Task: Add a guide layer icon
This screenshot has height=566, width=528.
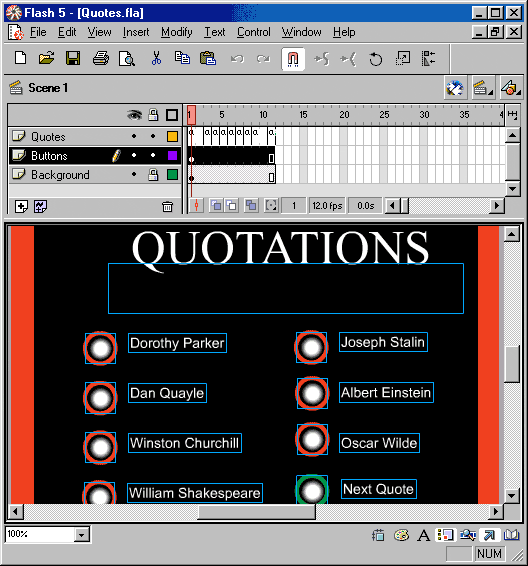Action: point(40,207)
